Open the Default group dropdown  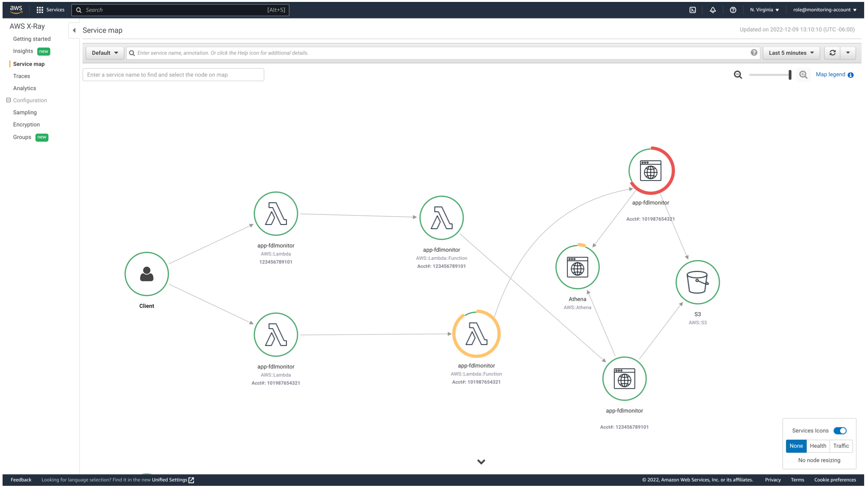(104, 53)
